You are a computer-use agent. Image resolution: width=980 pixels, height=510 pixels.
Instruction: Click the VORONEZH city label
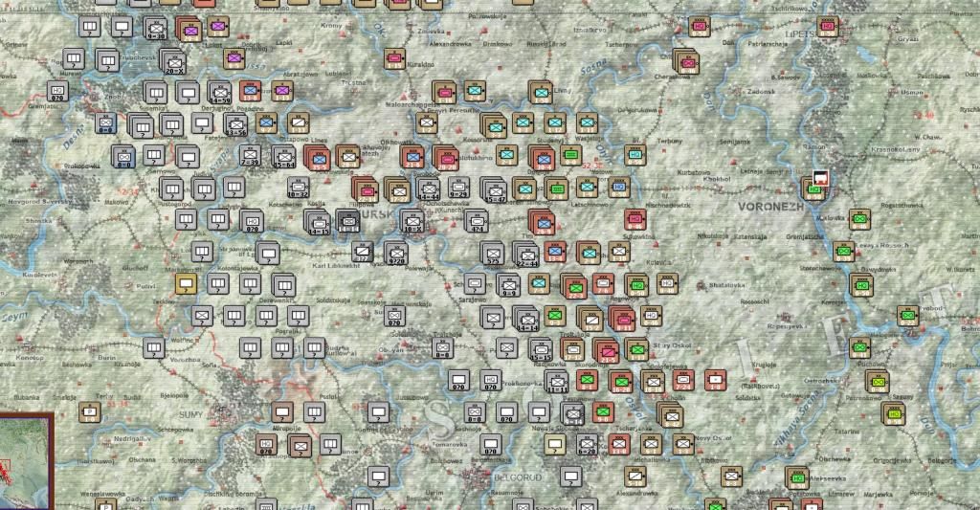pos(770,207)
